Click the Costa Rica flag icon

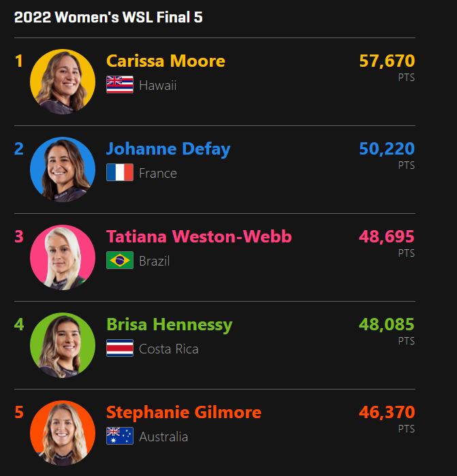click(120, 349)
